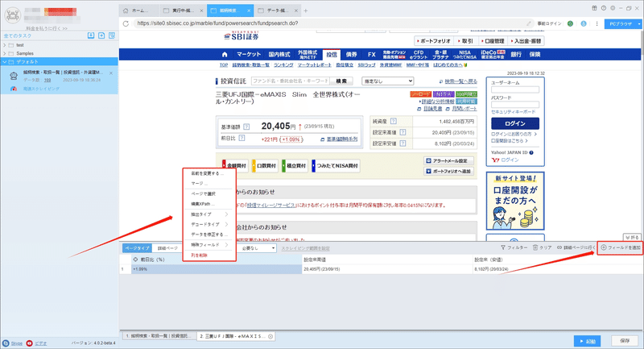Open デコードタイプ submenu in context menu
Screen dimensions: 644x349
(209, 224)
